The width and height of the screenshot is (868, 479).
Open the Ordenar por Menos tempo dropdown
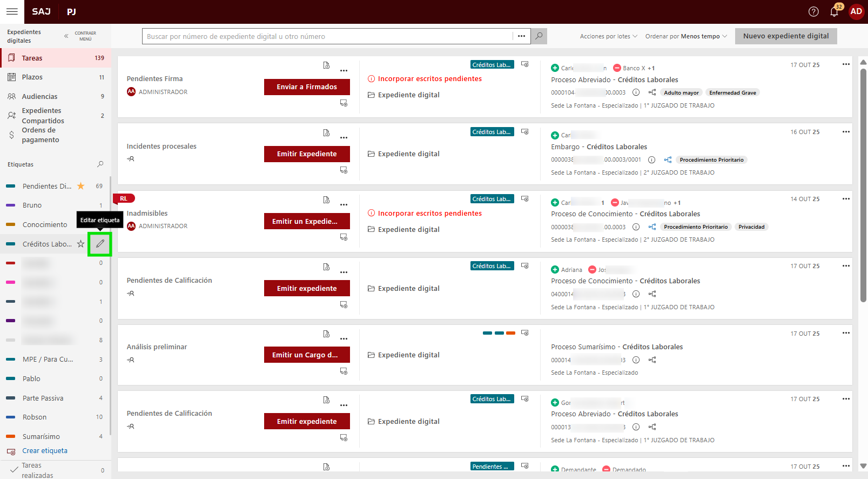686,36
